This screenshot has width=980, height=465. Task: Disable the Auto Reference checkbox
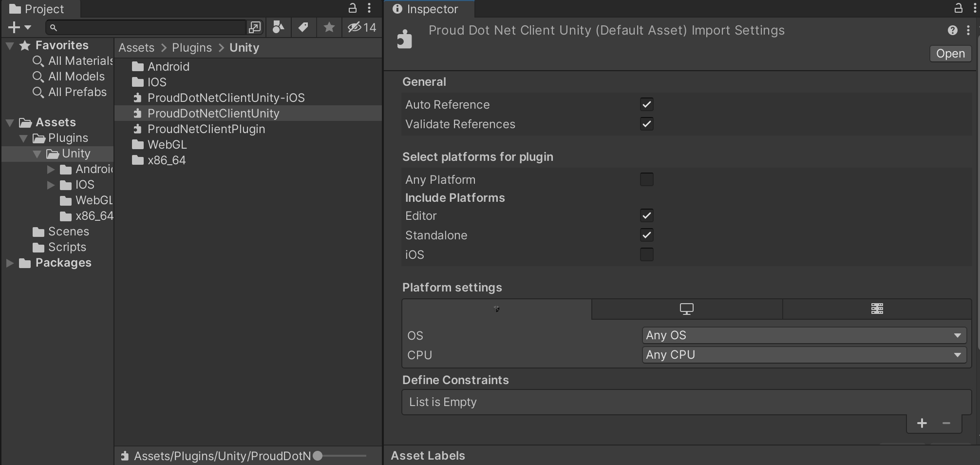click(x=646, y=104)
